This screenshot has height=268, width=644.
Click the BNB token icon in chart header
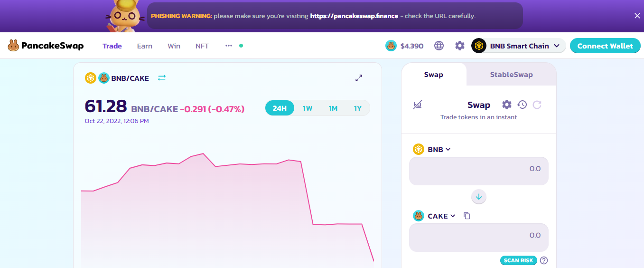pos(91,78)
